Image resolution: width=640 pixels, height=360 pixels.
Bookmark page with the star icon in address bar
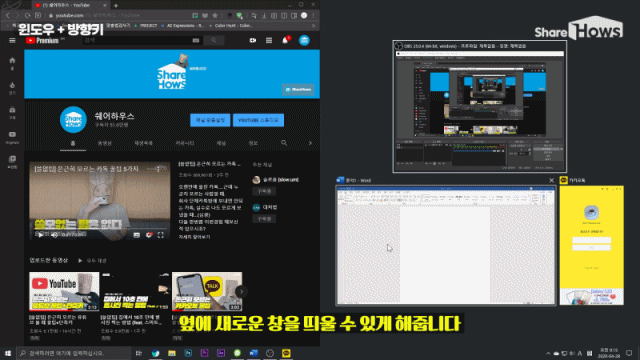(215, 16)
